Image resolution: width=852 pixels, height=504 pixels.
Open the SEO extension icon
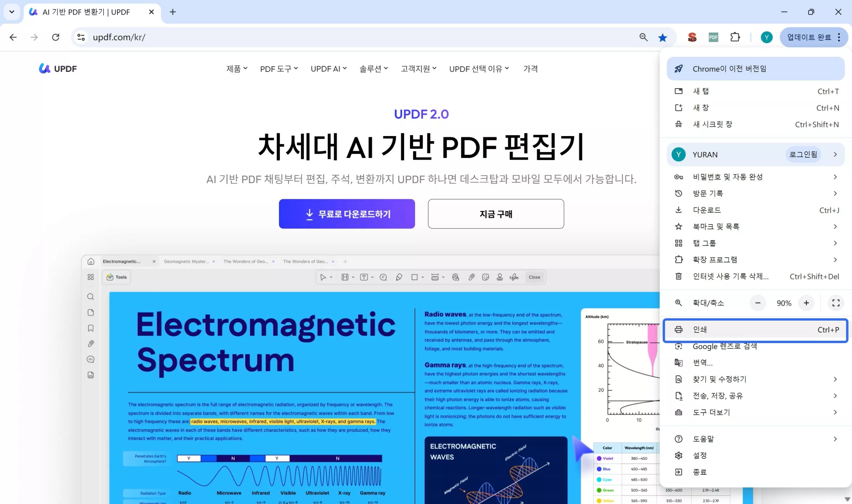(692, 37)
